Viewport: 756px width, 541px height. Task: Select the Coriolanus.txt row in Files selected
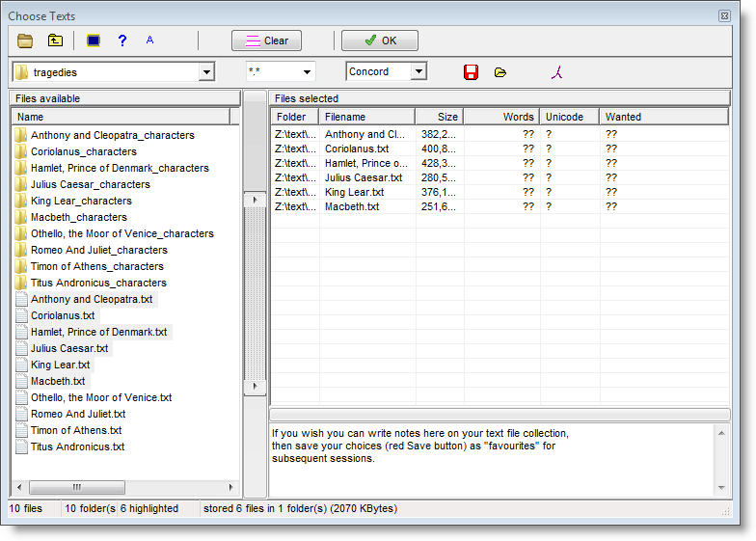click(x=499, y=149)
